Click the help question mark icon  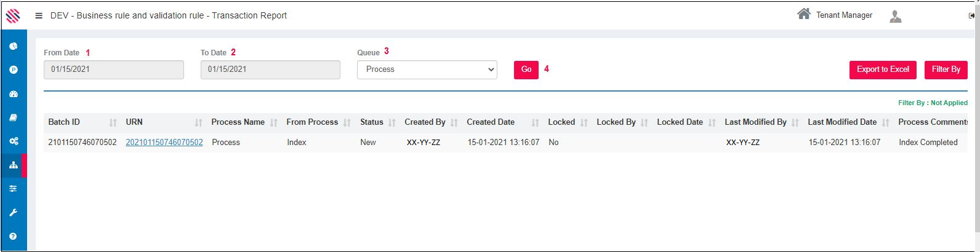pos(13,236)
